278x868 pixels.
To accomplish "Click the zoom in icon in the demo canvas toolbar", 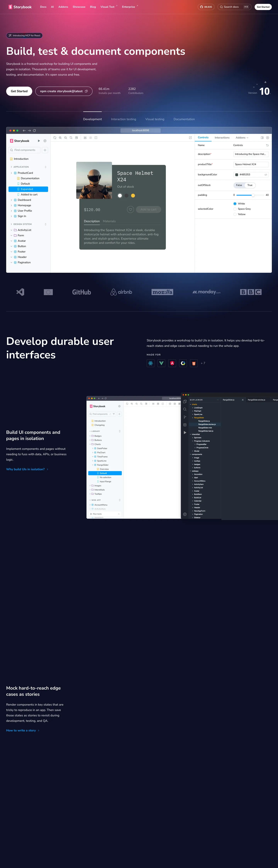I will click(x=60, y=138).
